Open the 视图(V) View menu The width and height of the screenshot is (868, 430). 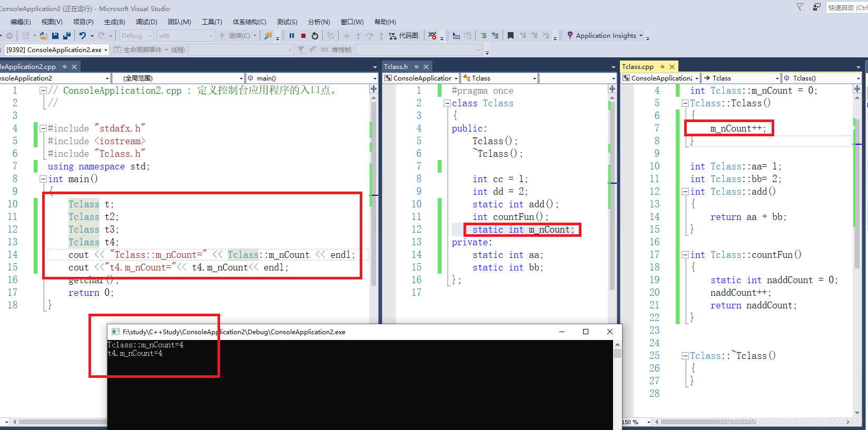(x=52, y=22)
